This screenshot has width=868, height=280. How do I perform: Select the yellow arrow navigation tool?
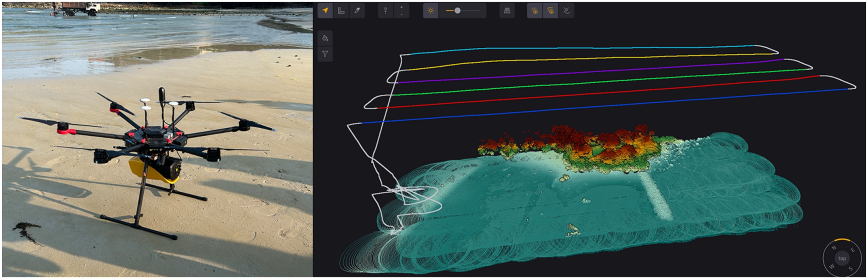point(325,11)
